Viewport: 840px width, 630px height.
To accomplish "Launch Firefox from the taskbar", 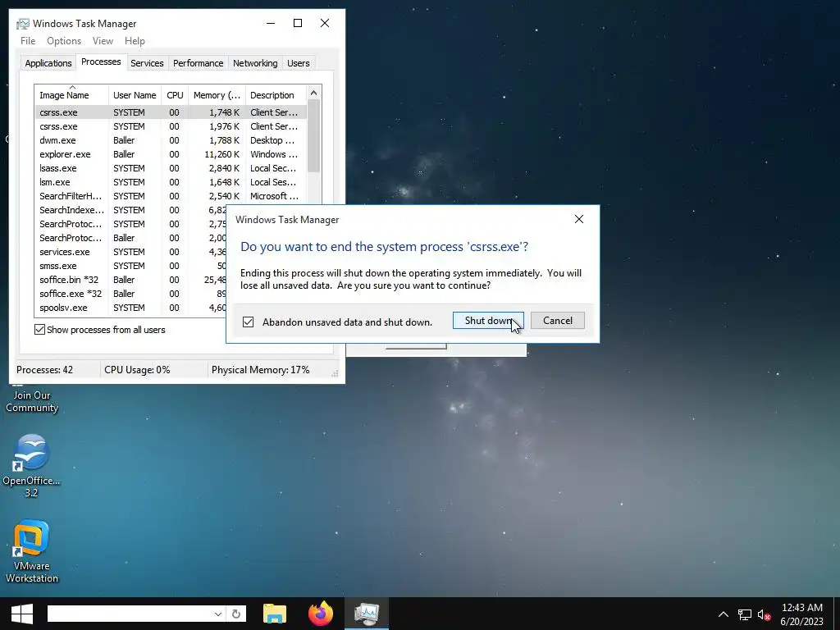I will point(321,614).
